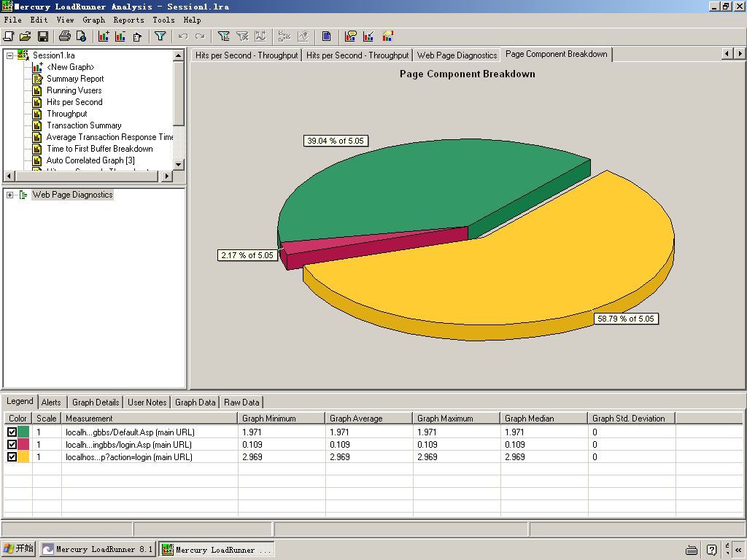
Task: Click the Undo arrow icon
Action: pos(183,36)
